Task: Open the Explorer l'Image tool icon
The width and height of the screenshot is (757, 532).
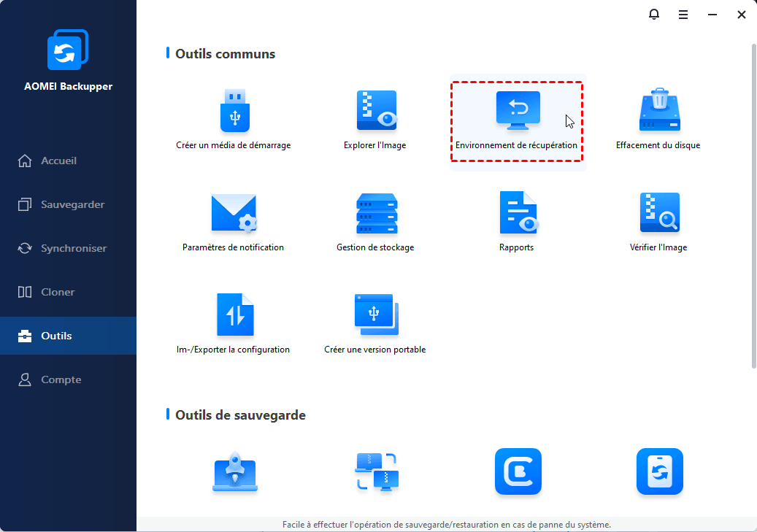Action: 377,110
